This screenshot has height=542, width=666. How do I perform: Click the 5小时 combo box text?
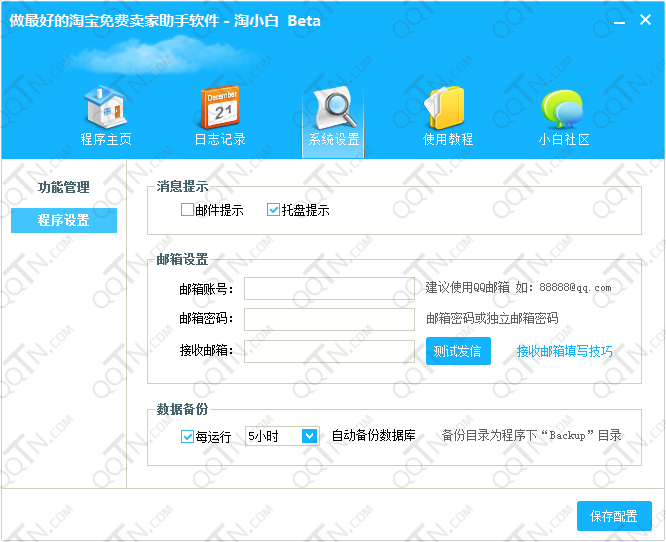click(x=272, y=436)
